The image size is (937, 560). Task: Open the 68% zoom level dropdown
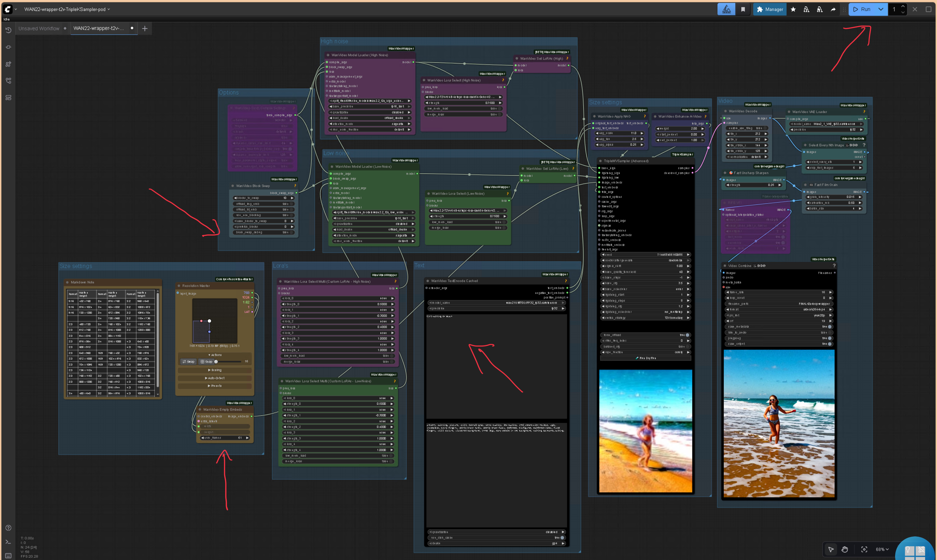[x=882, y=549]
